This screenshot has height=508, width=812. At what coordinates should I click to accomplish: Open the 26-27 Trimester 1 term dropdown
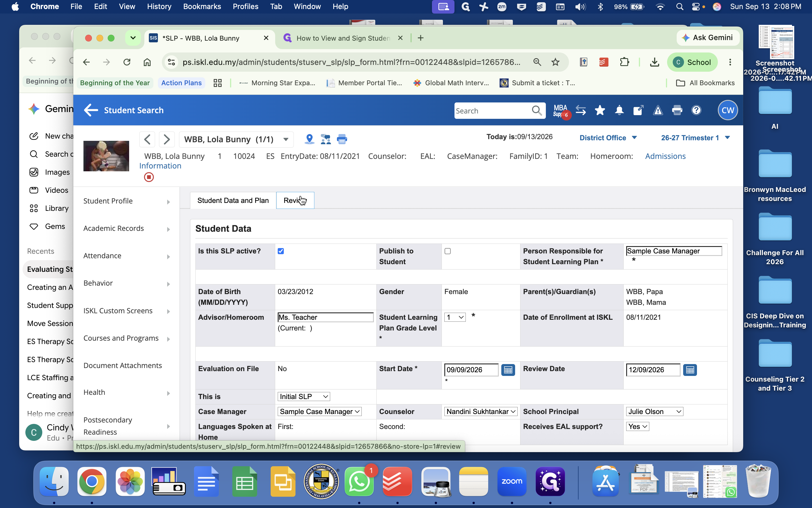[695, 138]
